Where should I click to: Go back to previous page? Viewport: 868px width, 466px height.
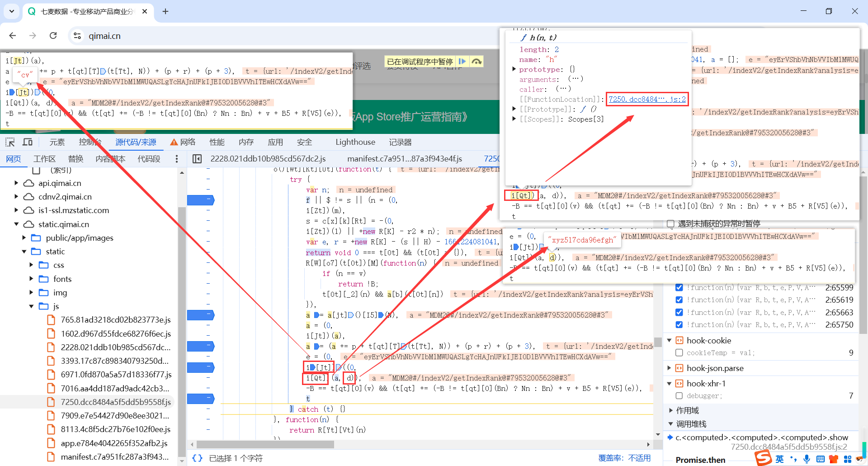coord(13,36)
